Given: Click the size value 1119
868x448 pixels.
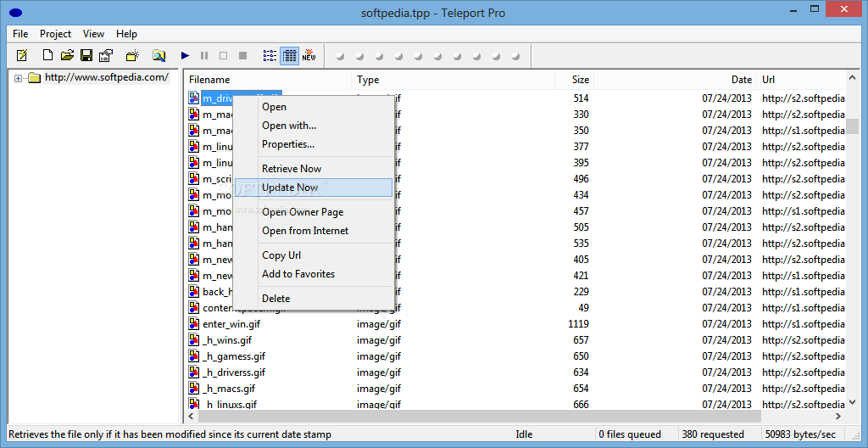Looking at the screenshot, I should coord(578,324).
